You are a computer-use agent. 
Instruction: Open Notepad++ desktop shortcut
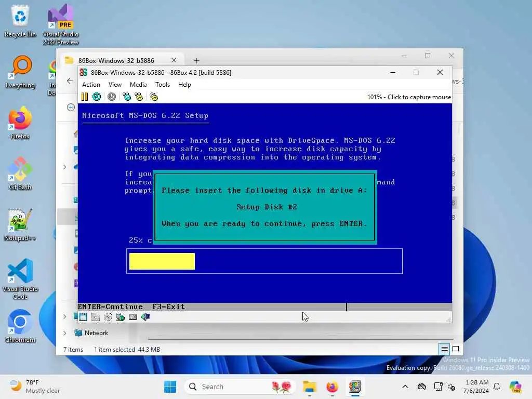click(20, 224)
